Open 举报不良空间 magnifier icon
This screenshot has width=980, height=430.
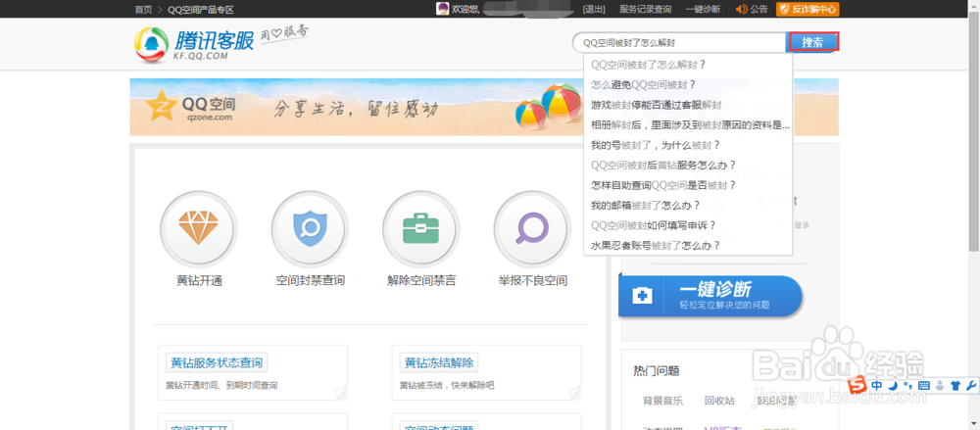click(532, 228)
